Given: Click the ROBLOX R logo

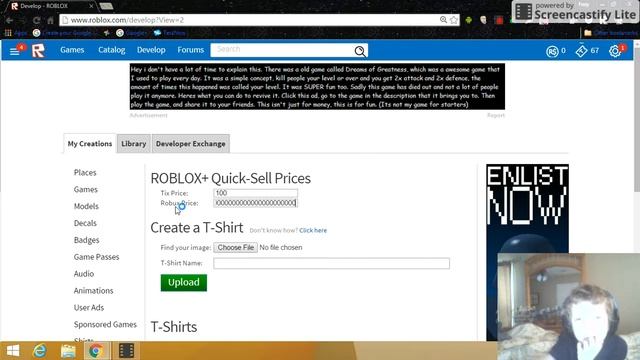Looking at the screenshot, I should tap(38, 51).
